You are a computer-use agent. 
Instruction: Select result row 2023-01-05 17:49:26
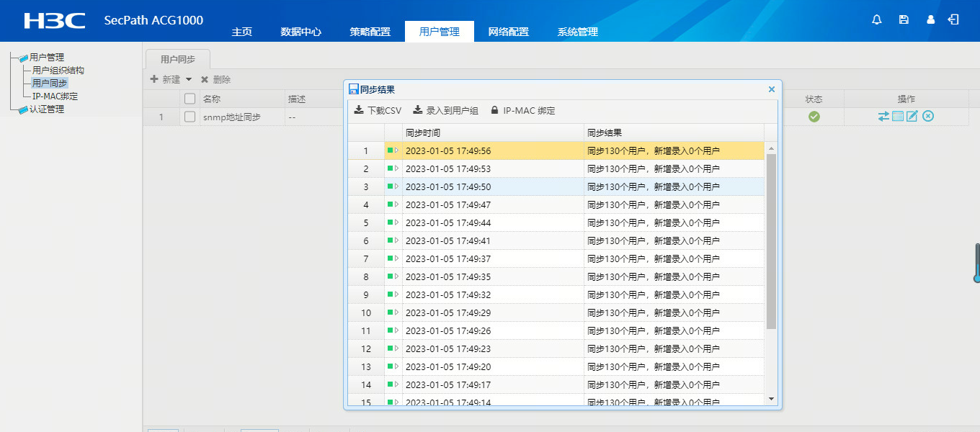(x=556, y=330)
